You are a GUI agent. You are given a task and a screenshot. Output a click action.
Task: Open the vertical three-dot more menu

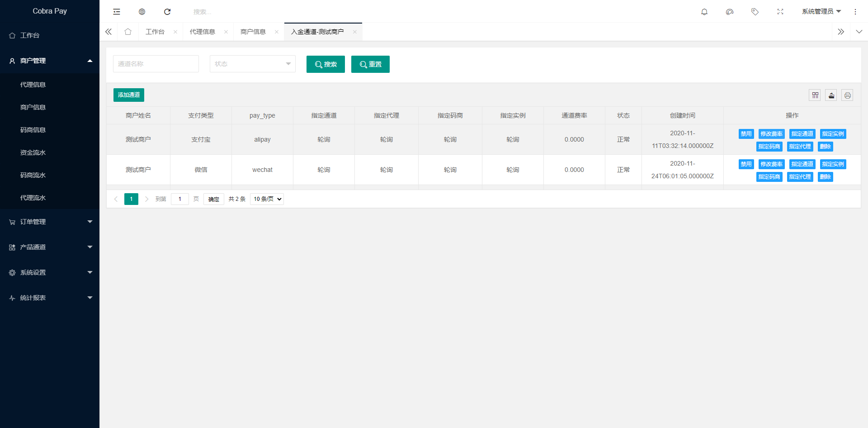pos(855,12)
